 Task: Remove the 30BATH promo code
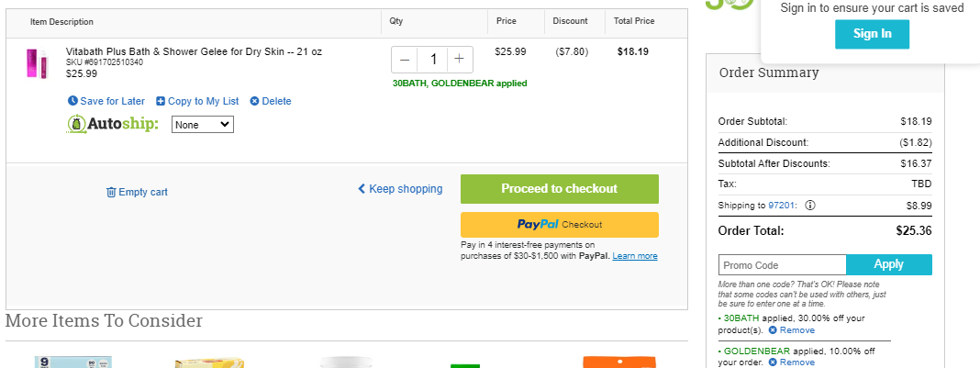791,329
